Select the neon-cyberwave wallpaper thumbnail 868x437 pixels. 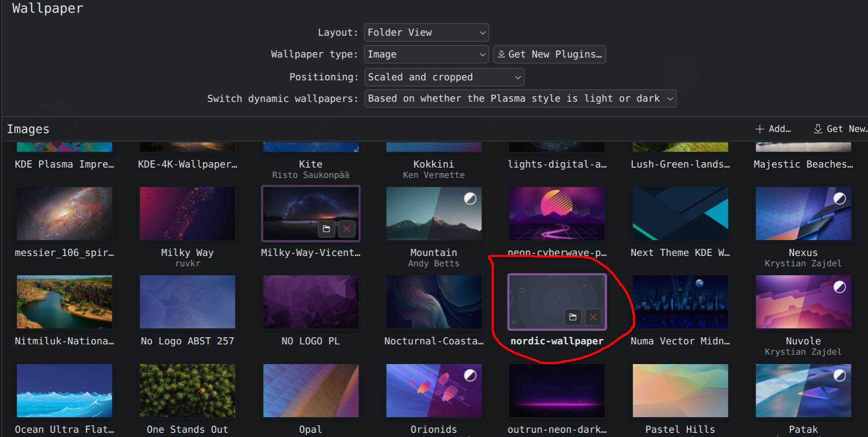[557, 214]
